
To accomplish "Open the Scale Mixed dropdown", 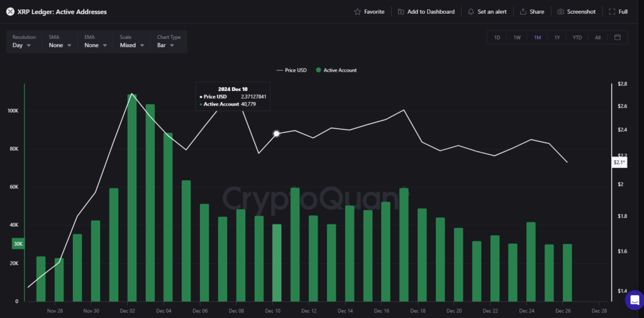I will (x=132, y=41).
